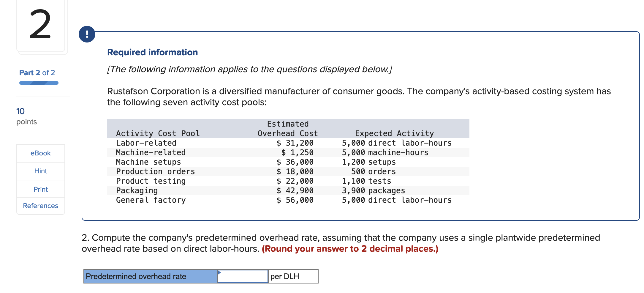The image size is (644, 293).
Task: Click the 10 points indicator
Action: [20, 111]
